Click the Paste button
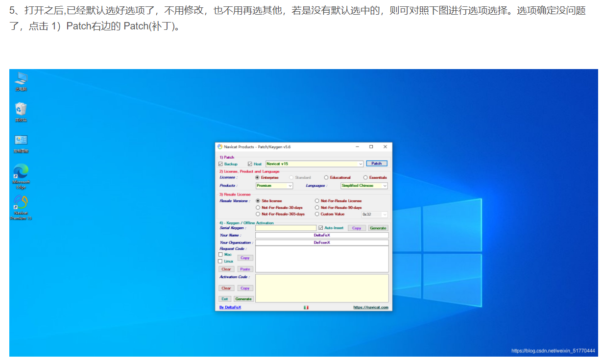 pyautogui.click(x=245, y=269)
